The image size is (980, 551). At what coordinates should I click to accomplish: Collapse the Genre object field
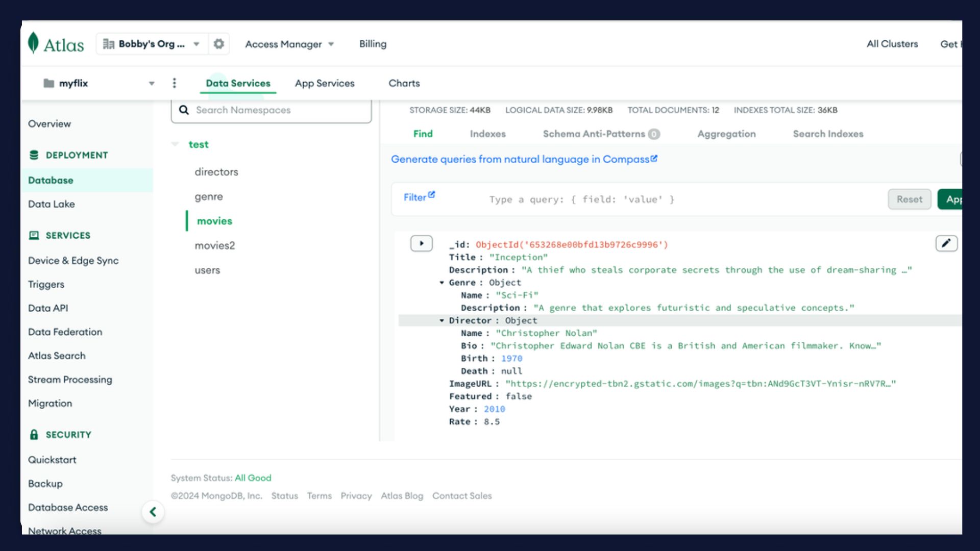point(442,283)
